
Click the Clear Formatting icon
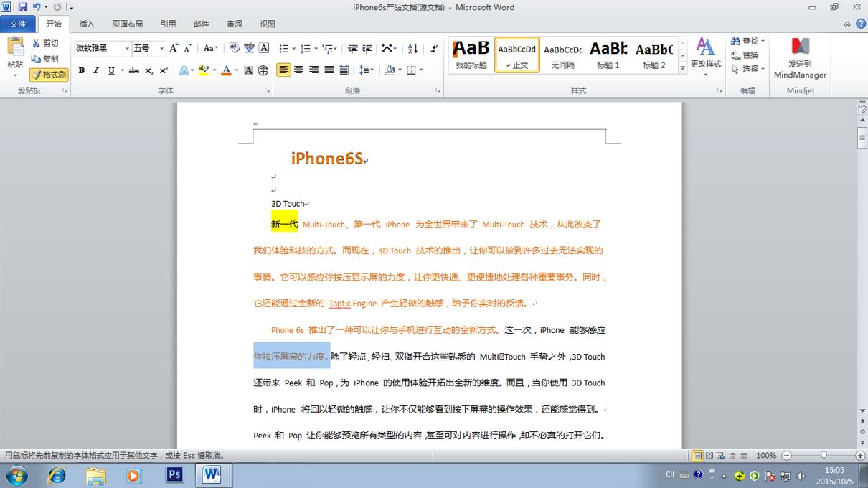point(234,48)
